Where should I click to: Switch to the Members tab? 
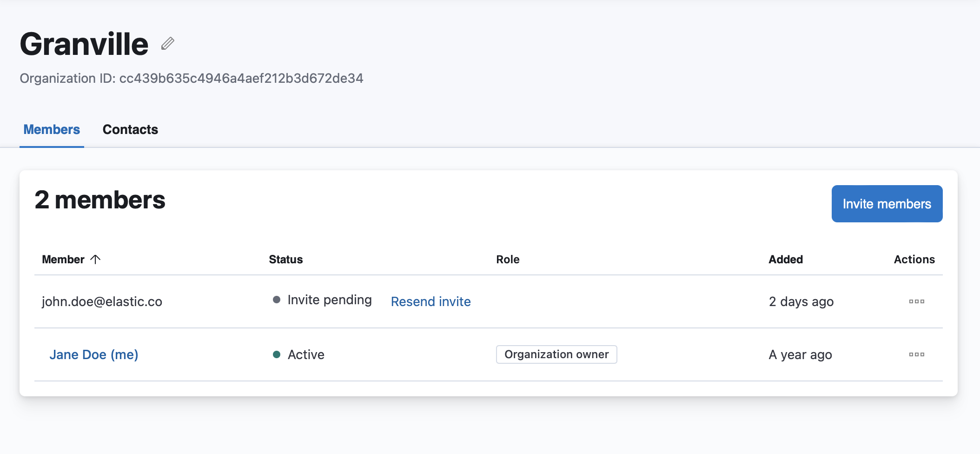coord(52,129)
